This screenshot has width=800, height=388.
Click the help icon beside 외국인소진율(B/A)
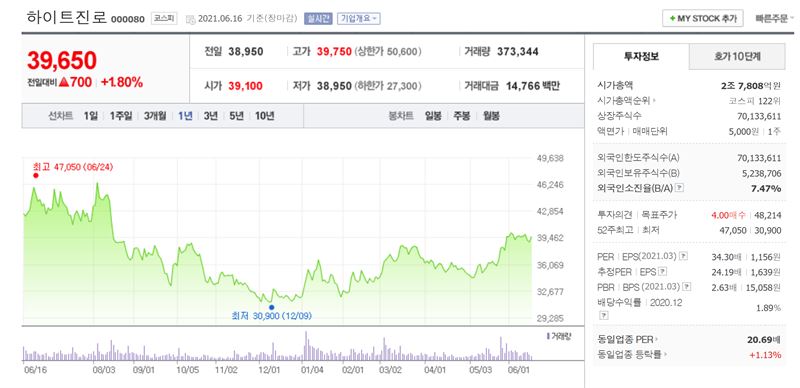click(x=679, y=188)
